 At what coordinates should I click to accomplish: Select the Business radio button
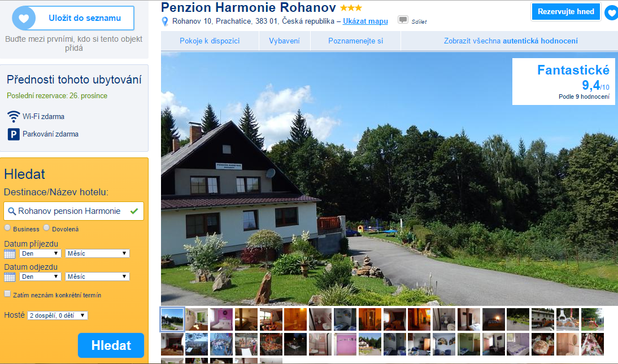pyautogui.click(x=7, y=227)
